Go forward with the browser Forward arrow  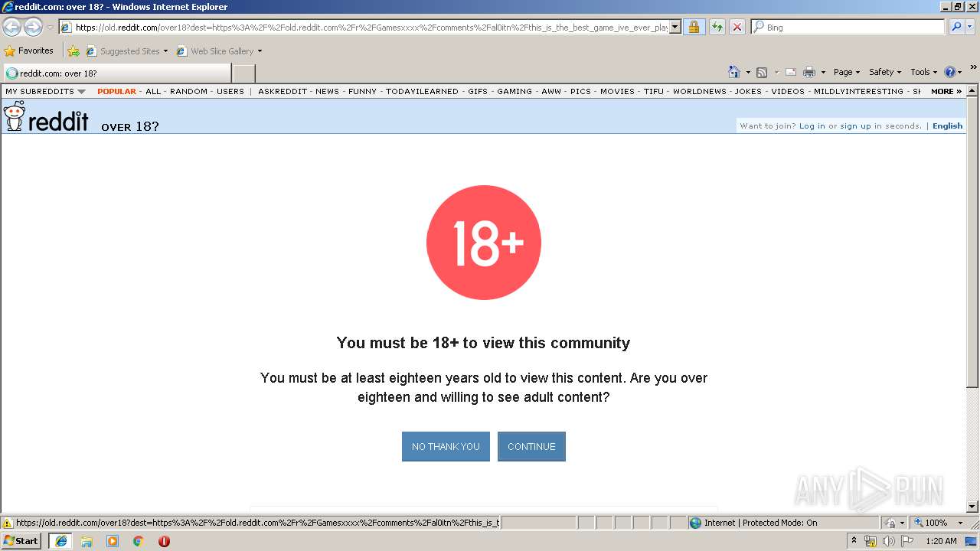[x=33, y=28]
